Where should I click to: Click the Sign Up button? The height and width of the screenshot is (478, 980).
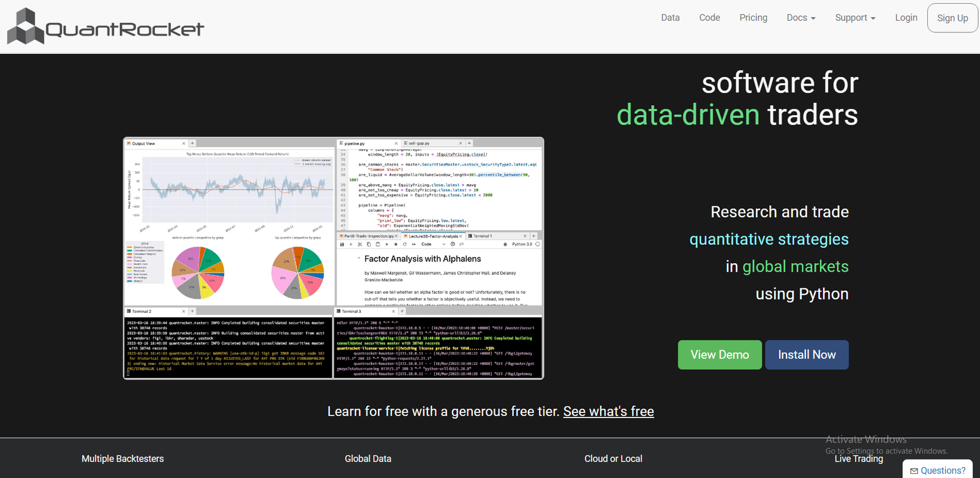952,18
